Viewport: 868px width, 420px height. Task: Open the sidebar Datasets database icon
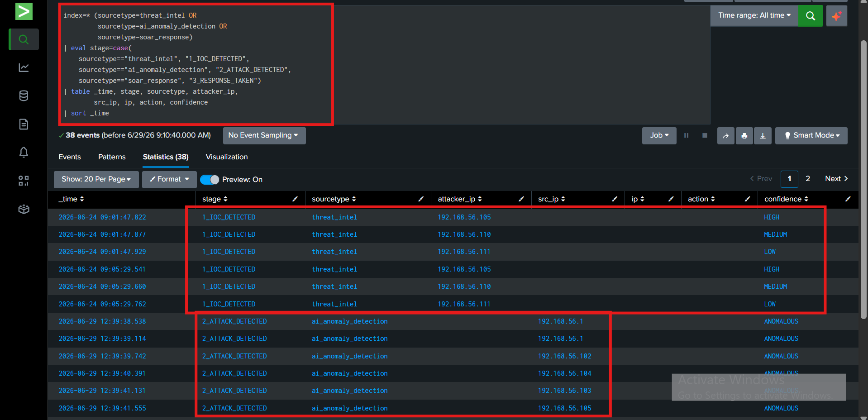24,95
